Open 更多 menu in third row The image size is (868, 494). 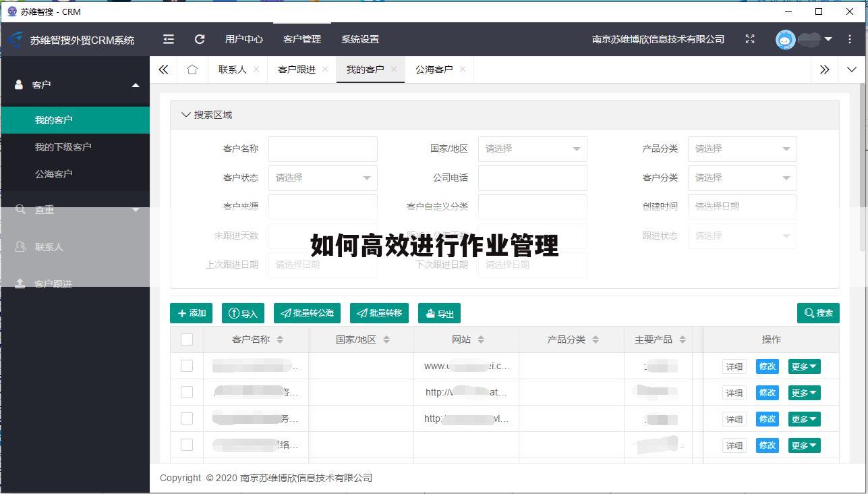(804, 419)
